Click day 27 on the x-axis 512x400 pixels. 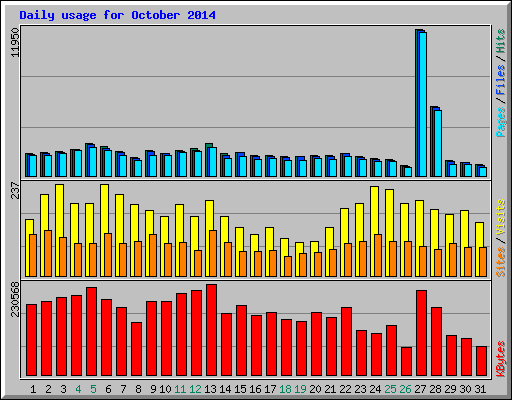pyautogui.click(x=420, y=389)
